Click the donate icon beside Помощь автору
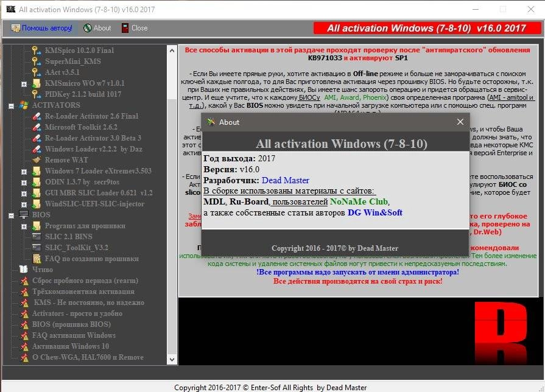 (x=16, y=28)
